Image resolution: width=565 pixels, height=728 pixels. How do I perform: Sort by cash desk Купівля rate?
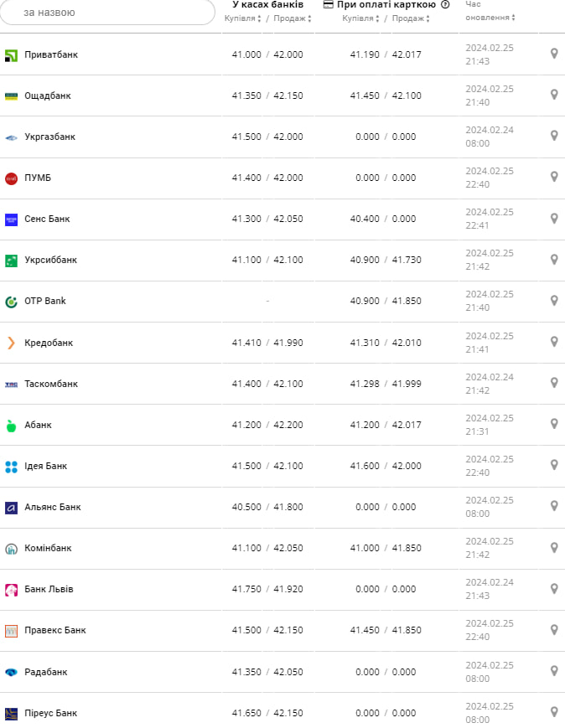point(243,18)
